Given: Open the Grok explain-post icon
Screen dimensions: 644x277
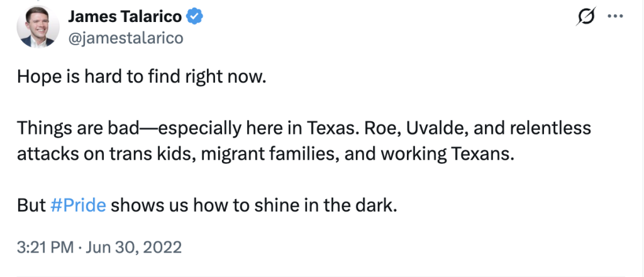Looking at the screenshot, I should tap(586, 18).
